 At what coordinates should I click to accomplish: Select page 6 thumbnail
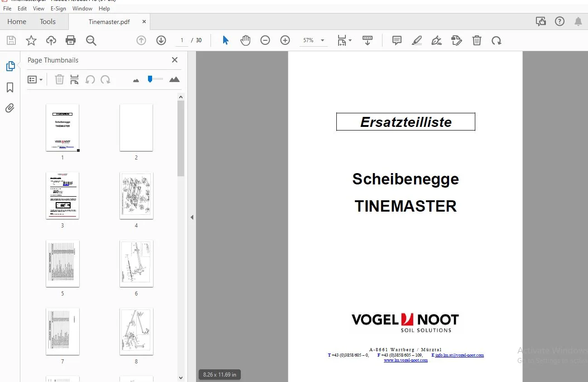136,263
